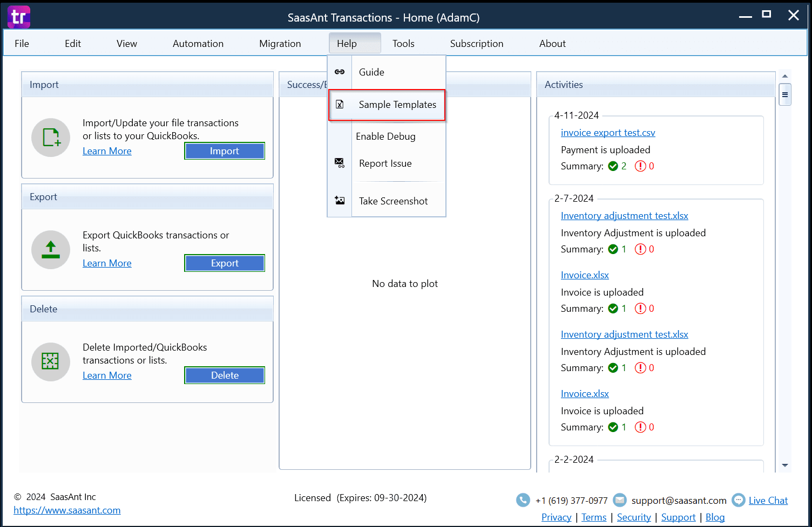This screenshot has height=527, width=812.
Task: Click the Sample Templates Excel icon
Action: 340,105
